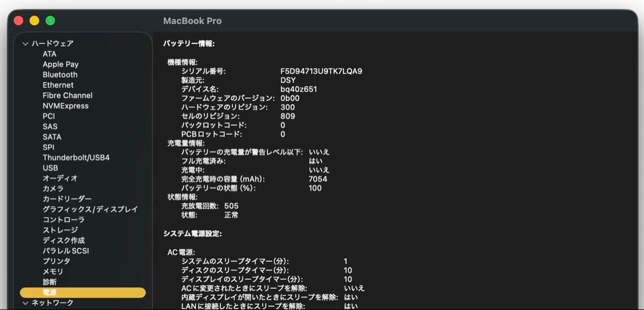Click device name bq40z651
The image size is (644, 310).
click(x=299, y=89)
